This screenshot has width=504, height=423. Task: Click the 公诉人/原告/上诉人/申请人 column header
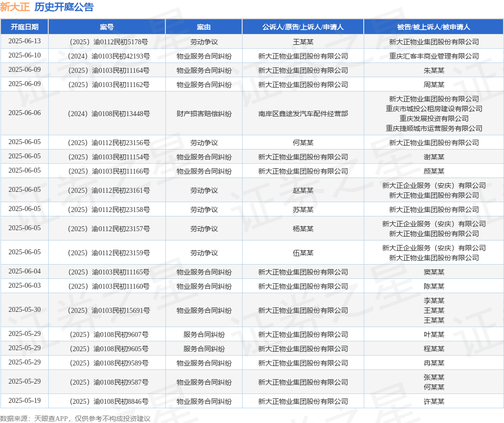[303, 27]
